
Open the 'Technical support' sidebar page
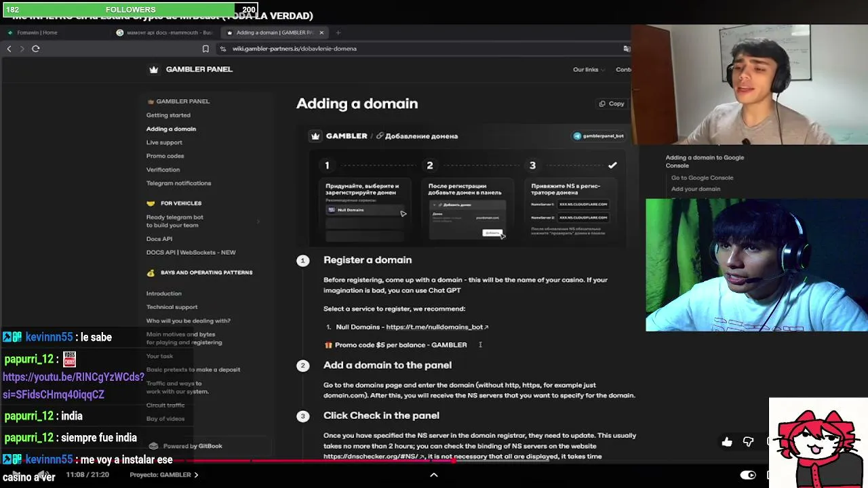(172, 307)
